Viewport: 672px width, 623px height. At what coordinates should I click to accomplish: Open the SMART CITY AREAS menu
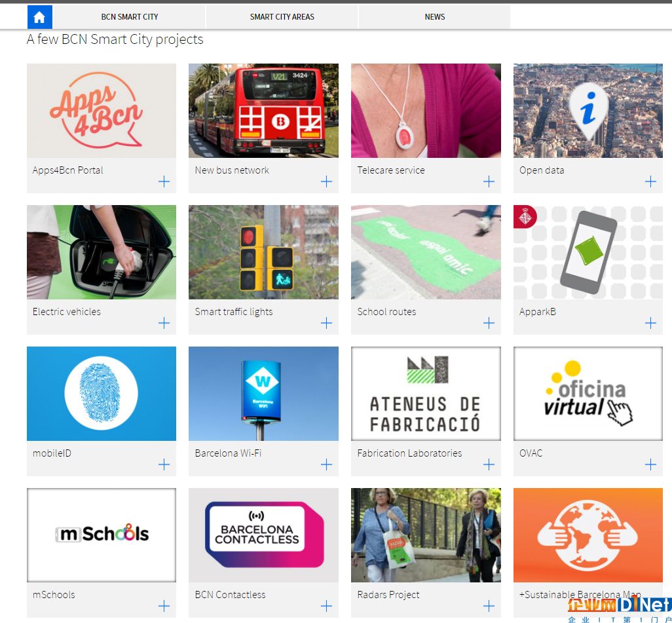click(282, 17)
